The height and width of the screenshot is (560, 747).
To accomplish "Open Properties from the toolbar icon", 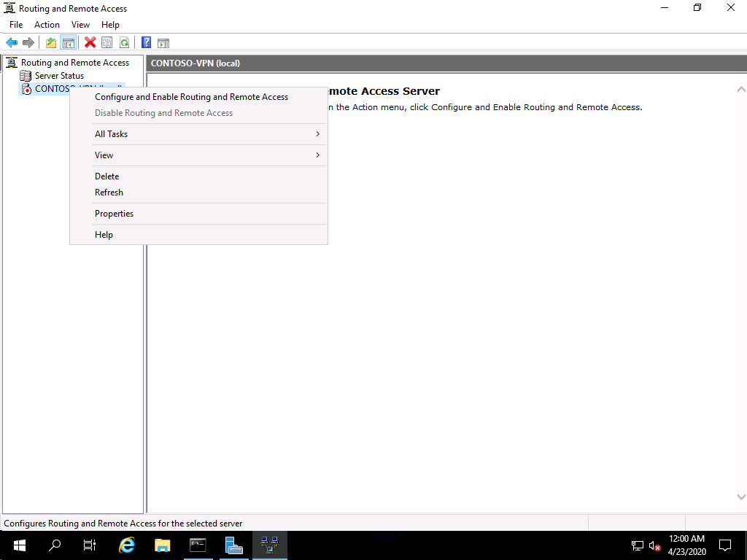I will click(x=107, y=43).
